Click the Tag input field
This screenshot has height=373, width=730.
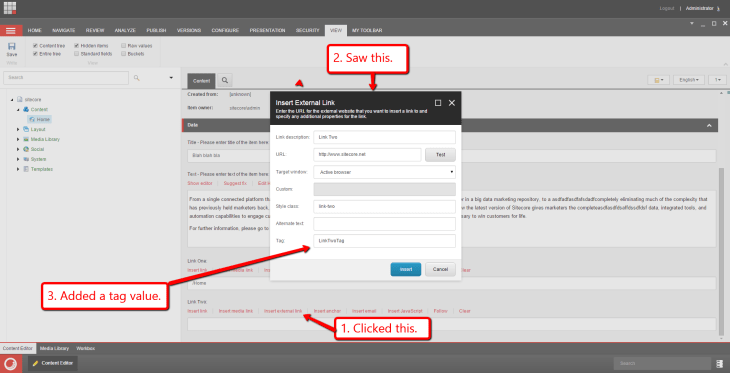(385, 241)
